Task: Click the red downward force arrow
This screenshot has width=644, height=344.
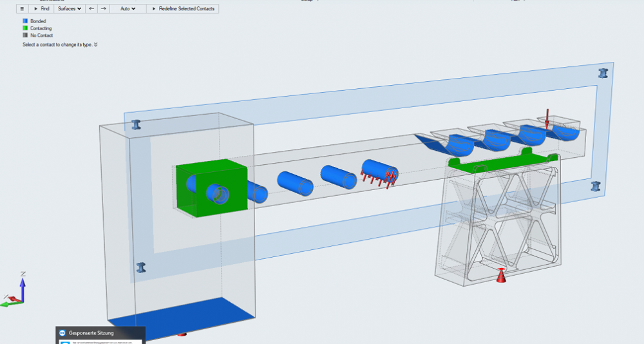Action: 547,119
